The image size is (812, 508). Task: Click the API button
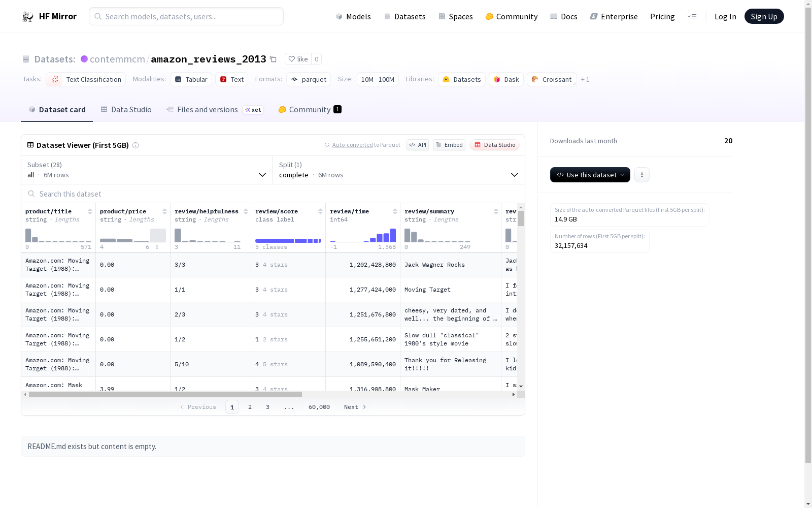point(418,145)
